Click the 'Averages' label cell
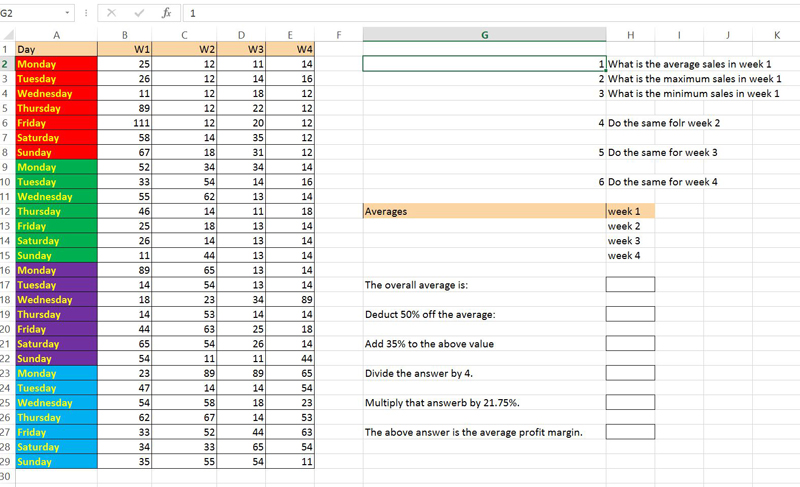 [x=485, y=212]
